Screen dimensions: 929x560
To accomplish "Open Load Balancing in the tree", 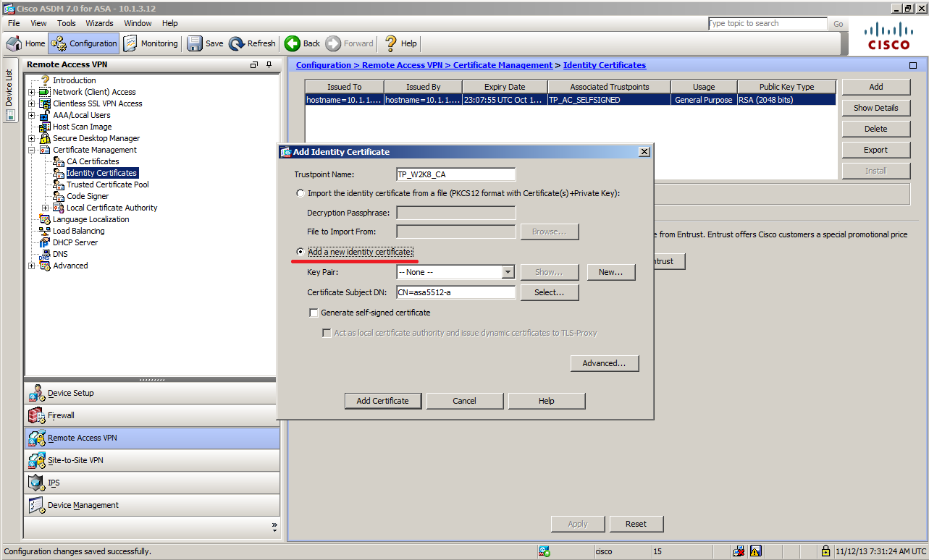I will (78, 231).
